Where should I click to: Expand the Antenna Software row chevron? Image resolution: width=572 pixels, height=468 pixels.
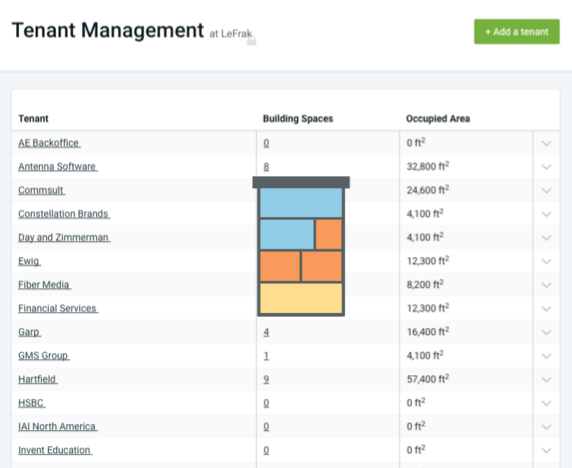point(546,167)
